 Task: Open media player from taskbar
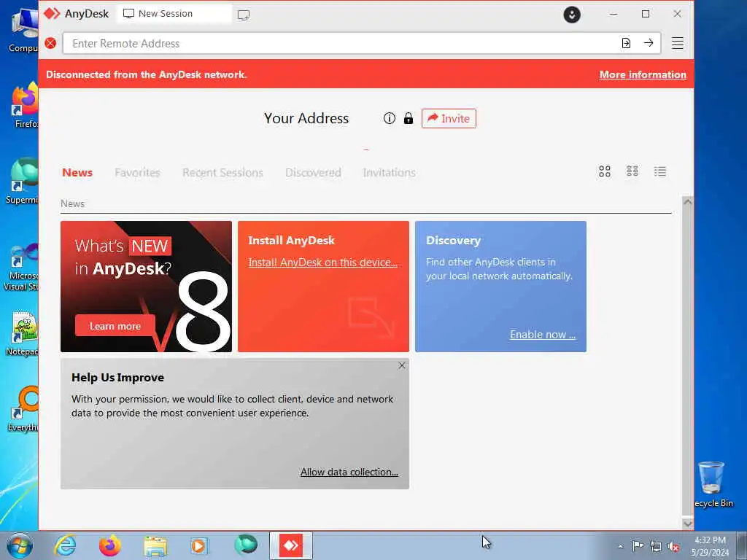click(199, 545)
